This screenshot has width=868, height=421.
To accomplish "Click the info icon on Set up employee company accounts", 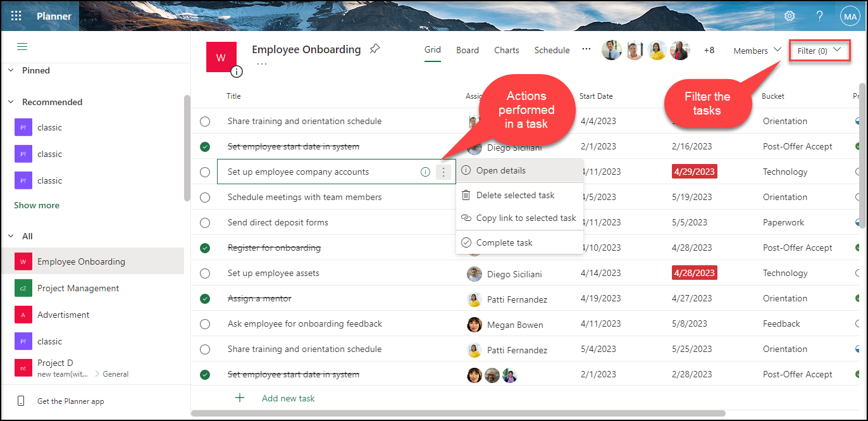I will pyautogui.click(x=425, y=172).
